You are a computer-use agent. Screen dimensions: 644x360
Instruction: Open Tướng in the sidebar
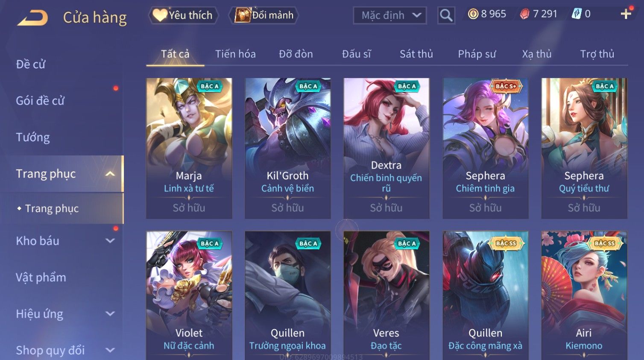[33, 137]
